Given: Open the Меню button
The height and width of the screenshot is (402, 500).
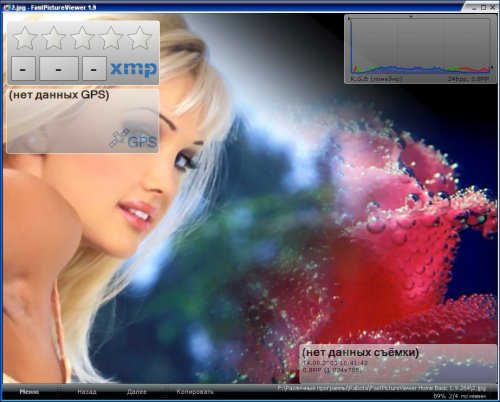Looking at the screenshot, I should click(x=29, y=392).
